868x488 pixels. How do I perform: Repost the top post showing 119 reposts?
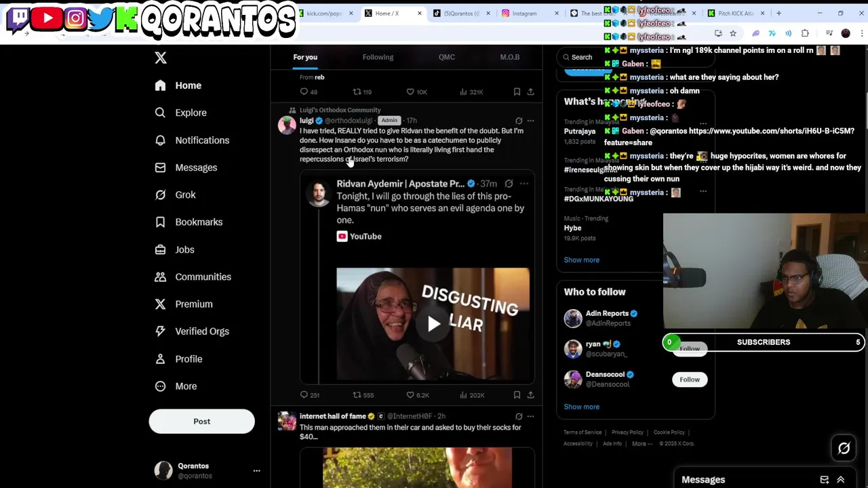[363, 91]
